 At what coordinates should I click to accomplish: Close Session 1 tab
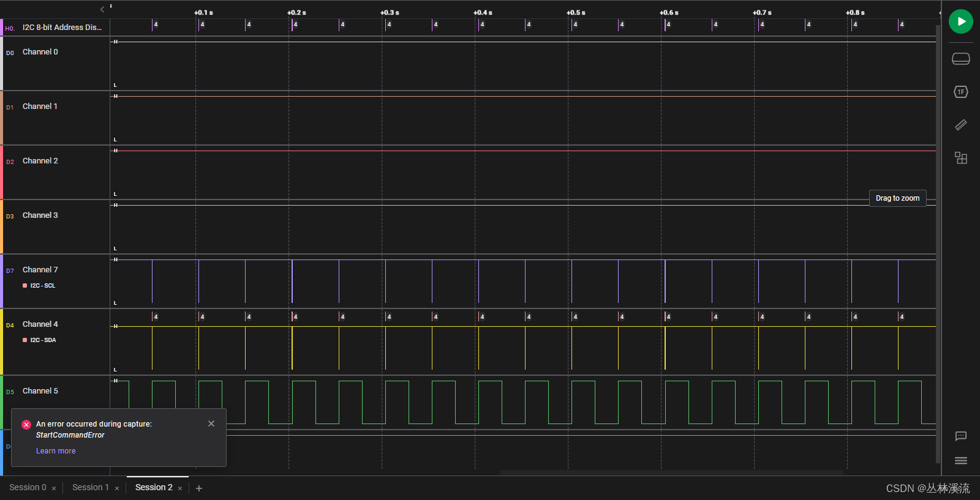click(117, 488)
